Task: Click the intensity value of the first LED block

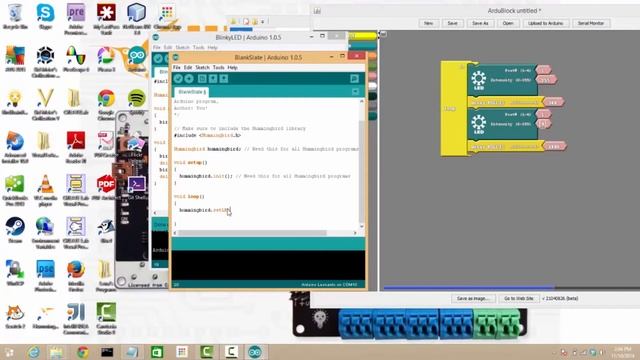Action: [x=546, y=80]
